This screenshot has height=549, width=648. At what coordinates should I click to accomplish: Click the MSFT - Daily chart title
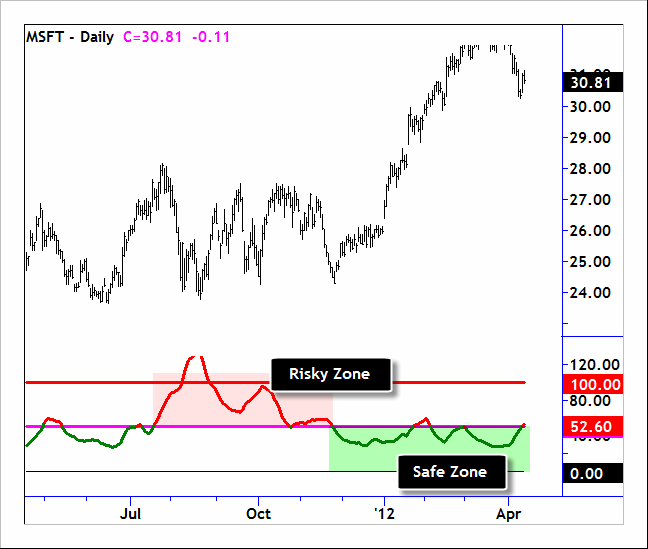pyautogui.click(x=70, y=35)
